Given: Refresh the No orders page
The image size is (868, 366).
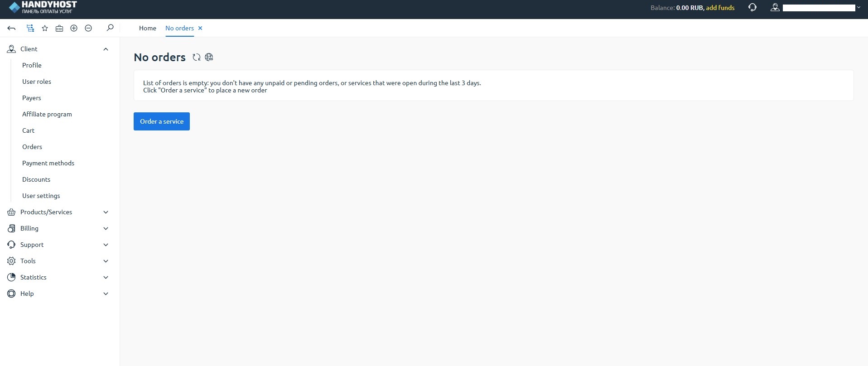Looking at the screenshot, I should [197, 57].
